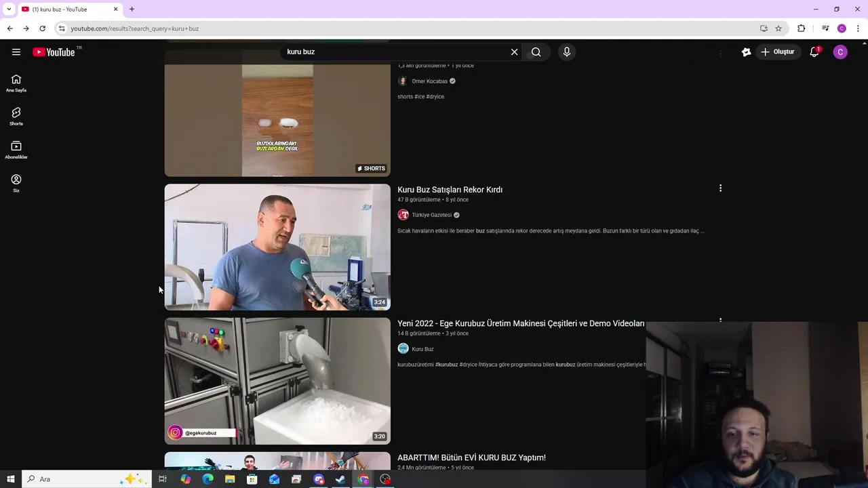
Task: Open Outlook from the taskbar
Action: click(274, 479)
